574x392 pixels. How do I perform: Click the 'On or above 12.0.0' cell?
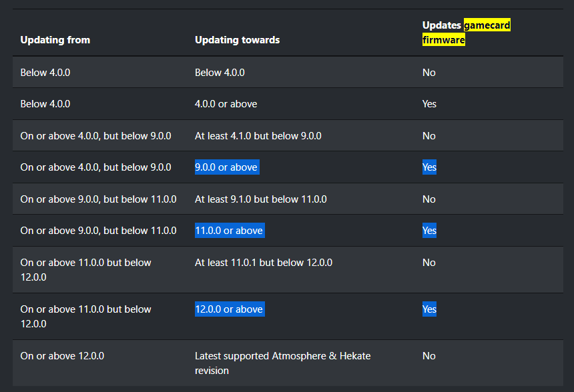(x=62, y=356)
